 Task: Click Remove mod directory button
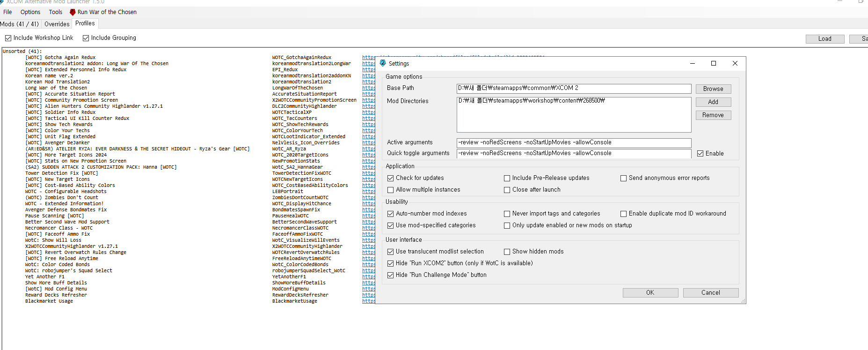tap(713, 115)
